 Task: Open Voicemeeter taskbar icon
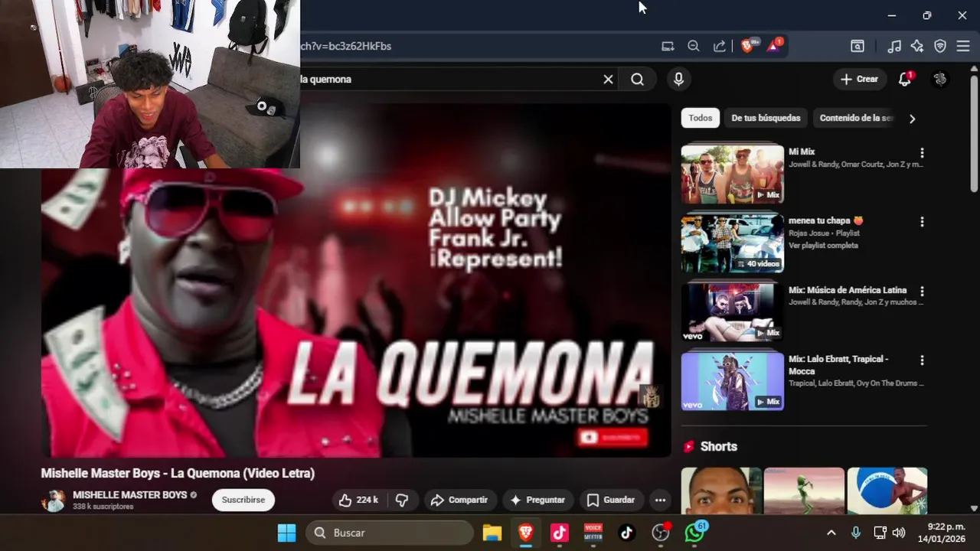pos(593,533)
